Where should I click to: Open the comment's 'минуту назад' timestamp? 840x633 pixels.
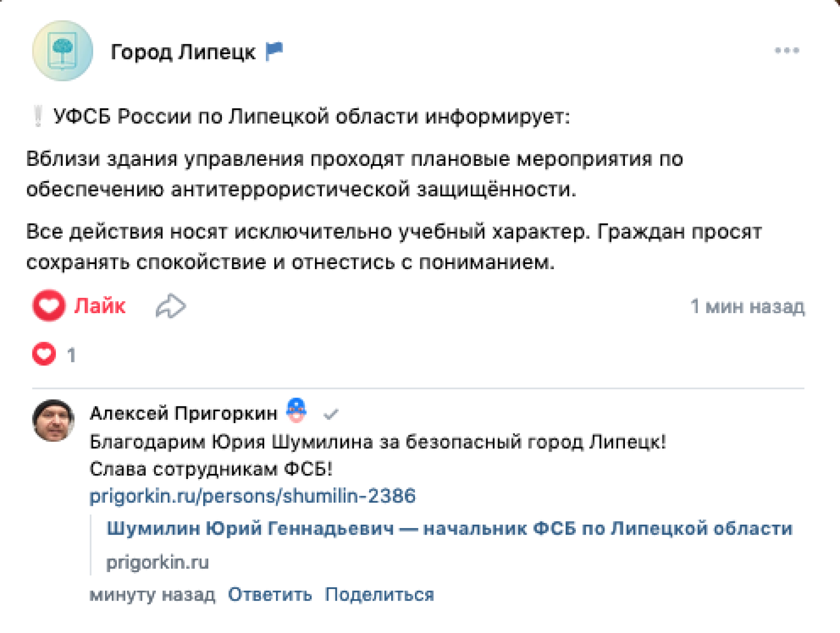click(x=152, y=595)
